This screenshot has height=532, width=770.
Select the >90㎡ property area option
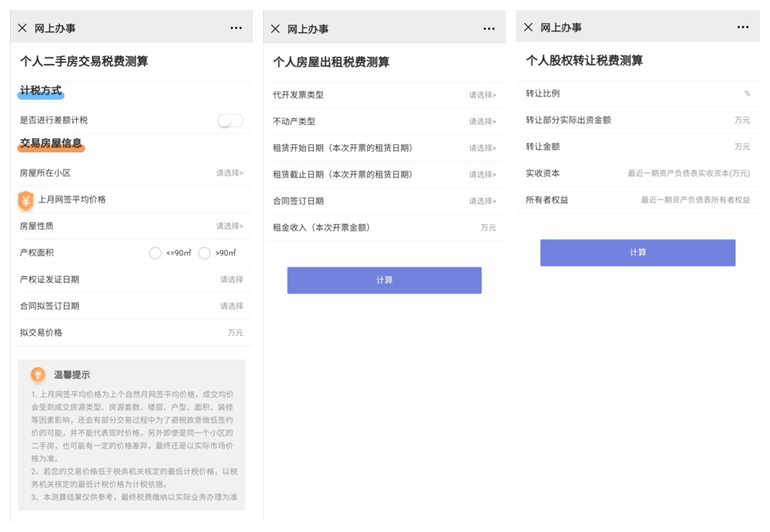click(x=204, y=253)
